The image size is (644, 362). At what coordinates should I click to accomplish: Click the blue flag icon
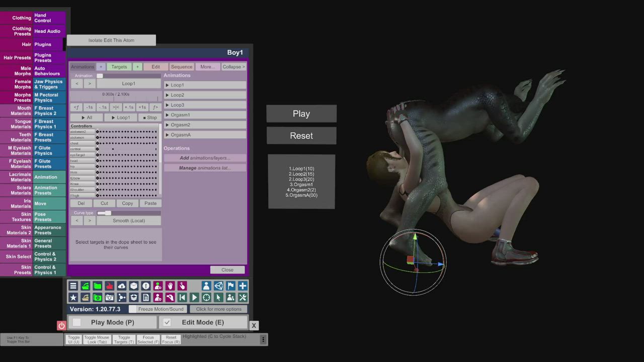(x=230, y=286)
